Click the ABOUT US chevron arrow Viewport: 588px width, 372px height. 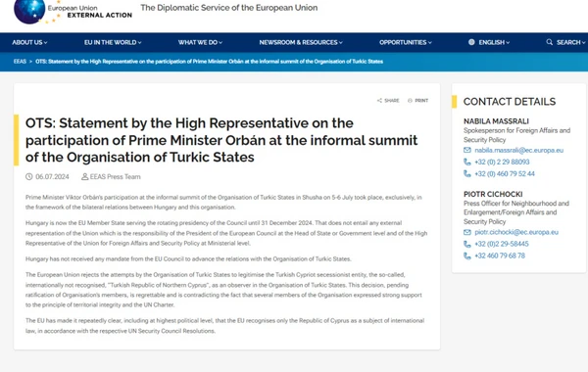pos(45,43)
